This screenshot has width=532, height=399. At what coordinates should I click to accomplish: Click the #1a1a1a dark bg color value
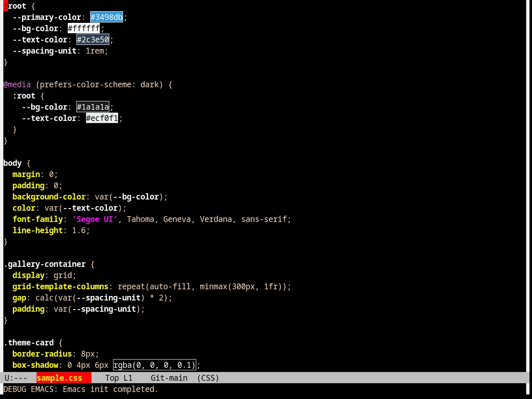(x=93, y=107)
